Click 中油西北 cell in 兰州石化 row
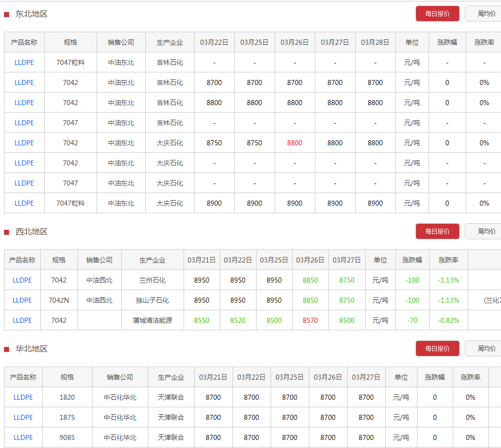501x448 pixels. click(x=100, y=281)
